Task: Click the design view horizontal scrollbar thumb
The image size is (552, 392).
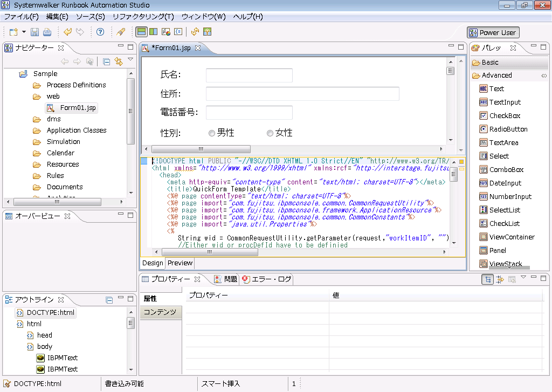Action: [201, 149]
